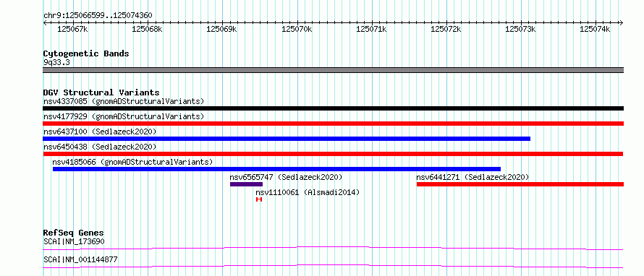
Task: Click the 125067k ruler tick label
Action: point(72,29)
